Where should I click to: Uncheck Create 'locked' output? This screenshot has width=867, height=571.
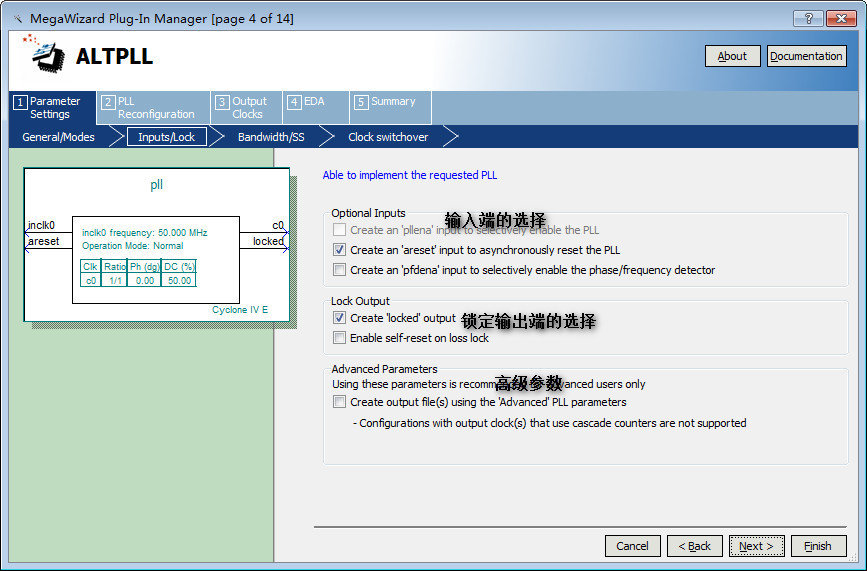pyautogui.click(x=340, y=317)
